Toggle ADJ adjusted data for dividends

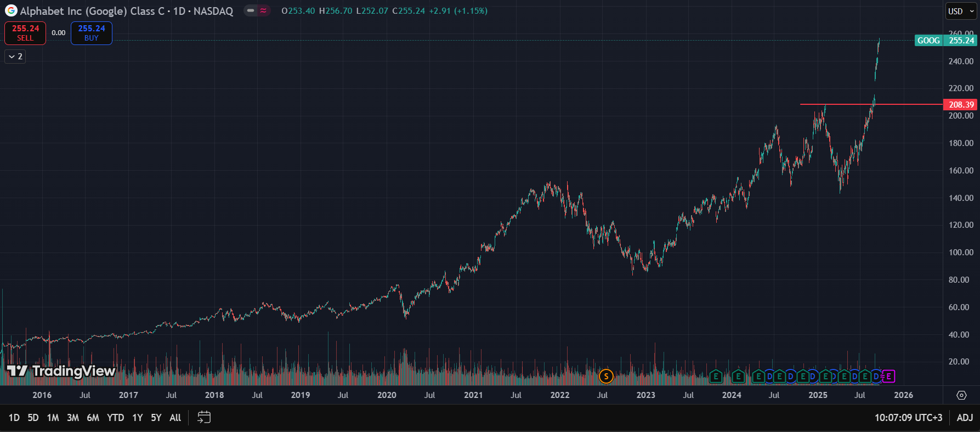965,418
